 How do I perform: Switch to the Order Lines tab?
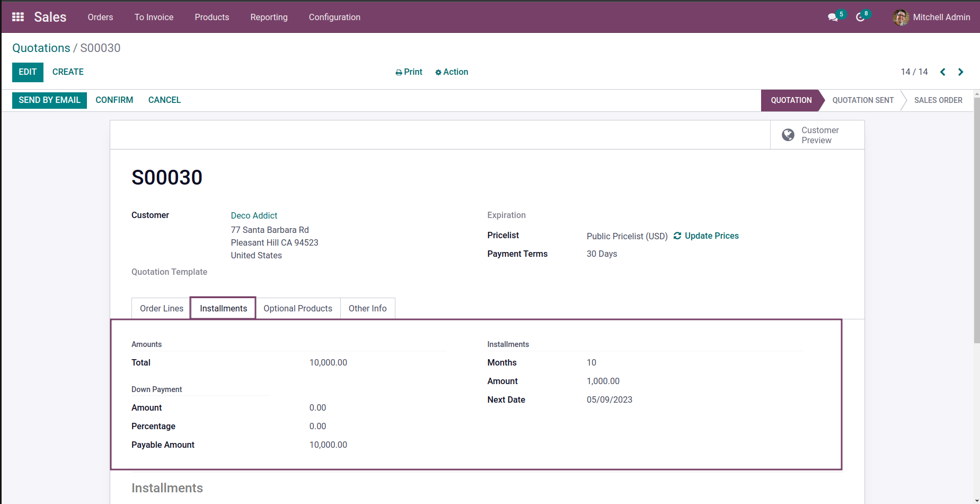[161, 309]
